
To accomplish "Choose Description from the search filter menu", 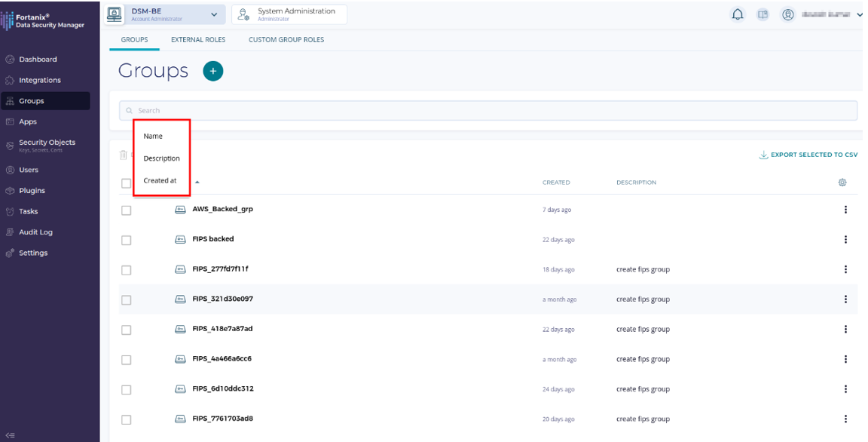I will point(161,158).
